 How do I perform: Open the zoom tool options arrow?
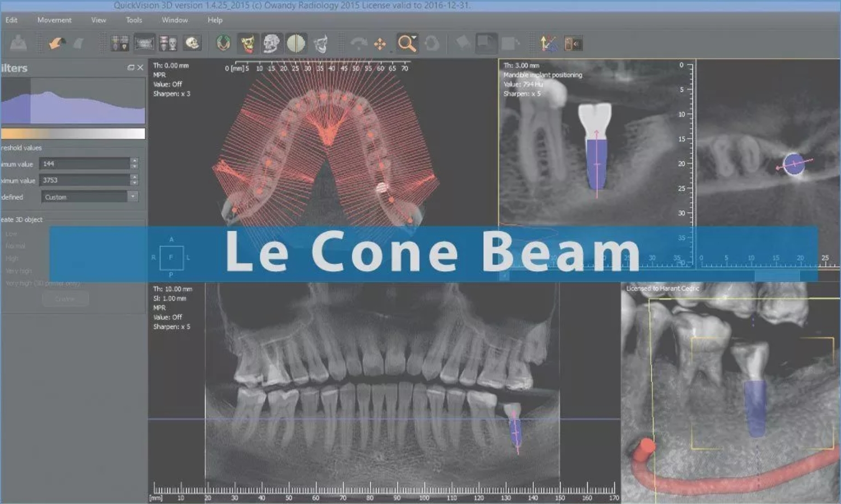(x=415, y=36)
